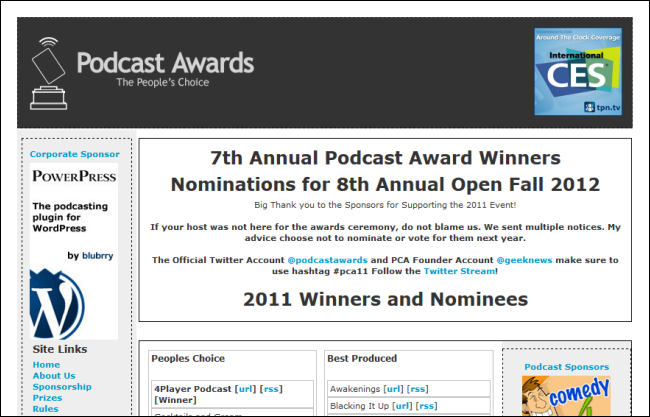Open Awakenings rss feed link
Viewport: 650px width, 417px height.
tap(417, 389)
